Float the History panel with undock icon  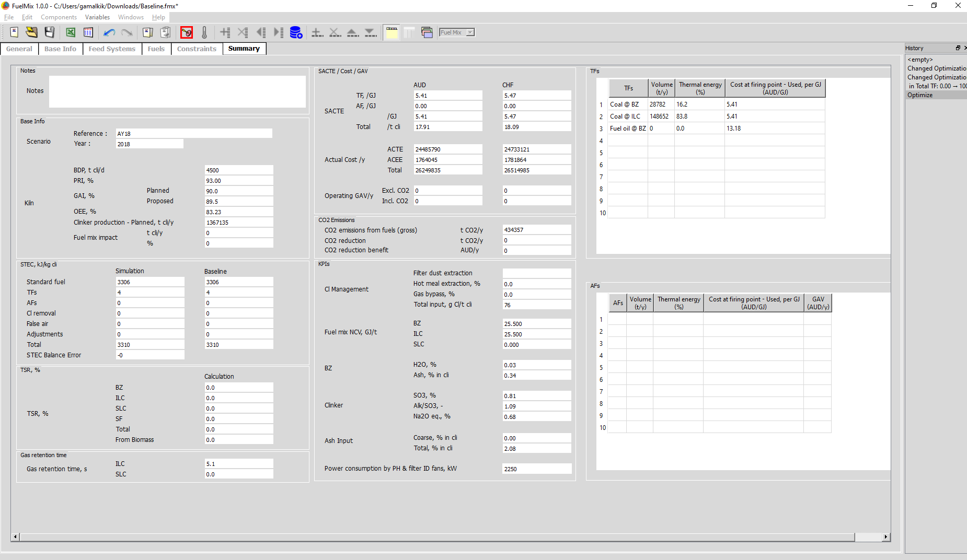[x=958, y=48]
